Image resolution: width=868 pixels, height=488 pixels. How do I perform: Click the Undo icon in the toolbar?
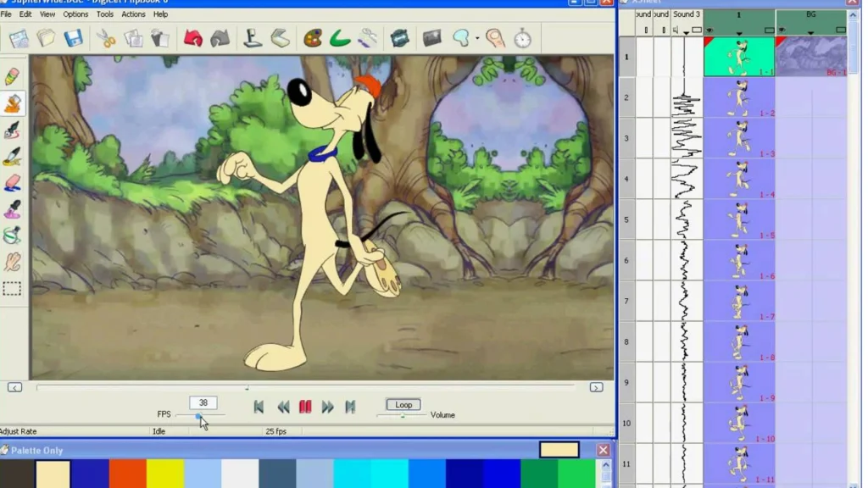point(192,37)
